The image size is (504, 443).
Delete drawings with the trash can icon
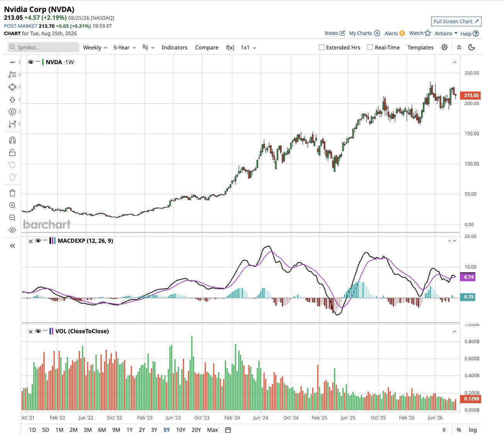click(12, 193)
